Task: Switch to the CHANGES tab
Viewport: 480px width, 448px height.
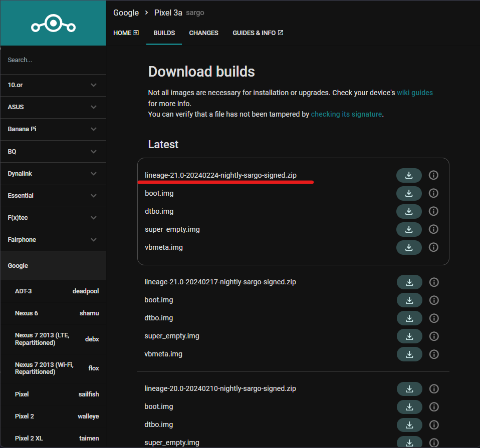Action: pos(203,33)
